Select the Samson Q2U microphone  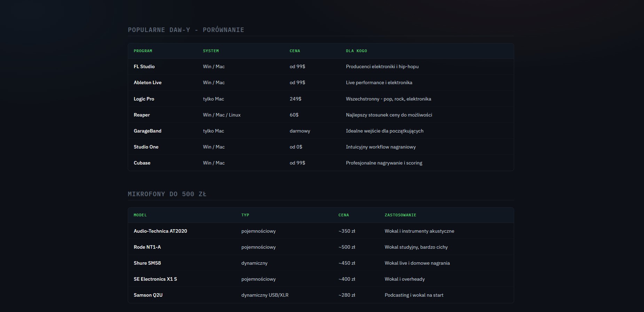pos(148,295)
